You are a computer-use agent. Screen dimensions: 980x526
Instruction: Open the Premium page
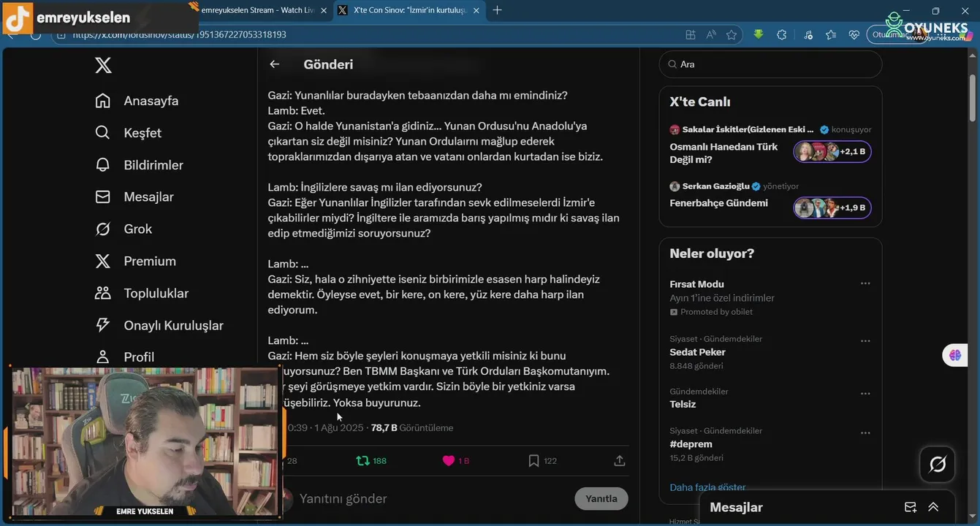pos(135,261)
